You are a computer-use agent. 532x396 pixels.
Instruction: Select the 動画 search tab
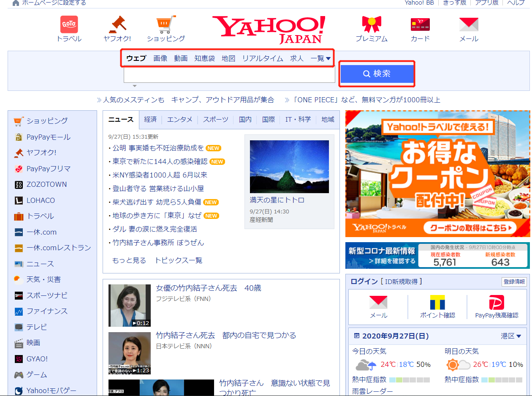point(181,58)
